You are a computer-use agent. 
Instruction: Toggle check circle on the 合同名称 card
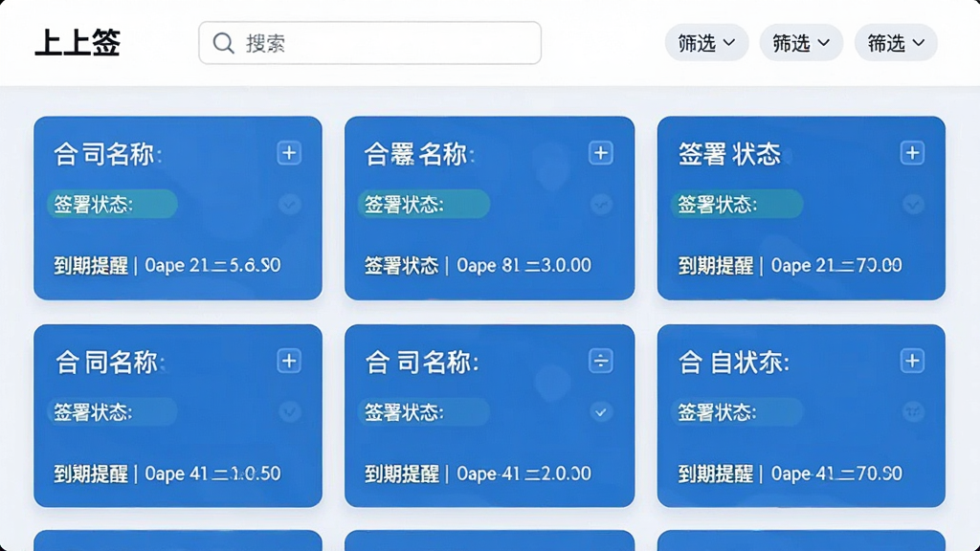(289, 411)
